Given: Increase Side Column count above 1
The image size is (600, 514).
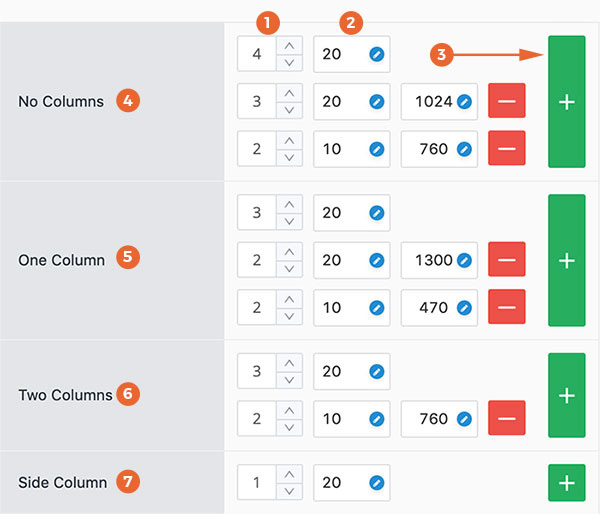Looking at the screenshot, I should [289, 475].
